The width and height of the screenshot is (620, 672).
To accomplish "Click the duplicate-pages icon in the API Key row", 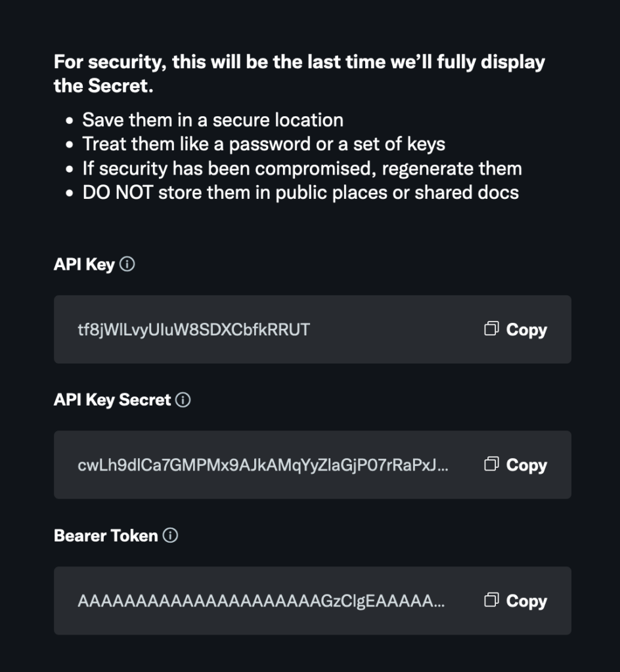I will pyautogui.click(x=491, y=329).
